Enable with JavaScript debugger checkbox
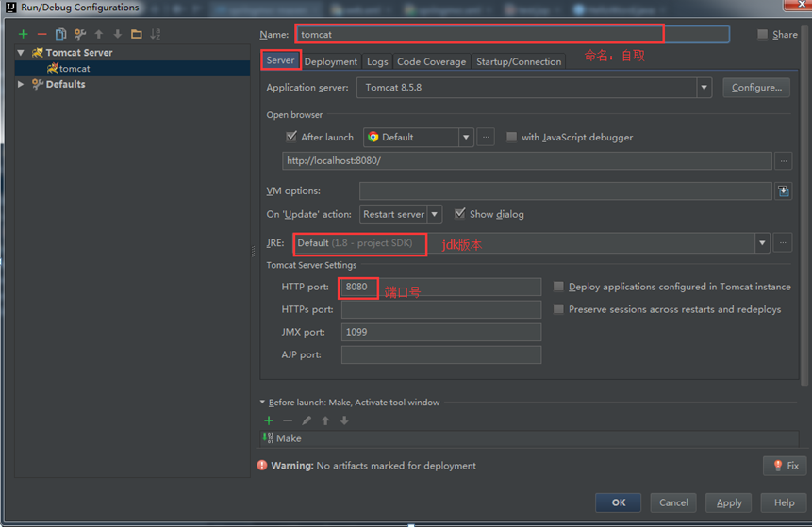 tap(512, 137)
